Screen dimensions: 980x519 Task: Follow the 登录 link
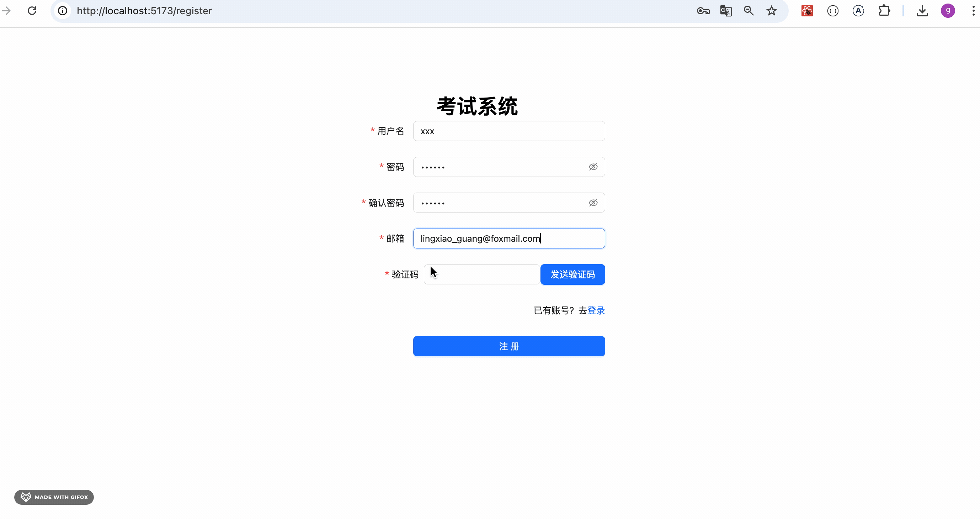(x=596, y=310)
